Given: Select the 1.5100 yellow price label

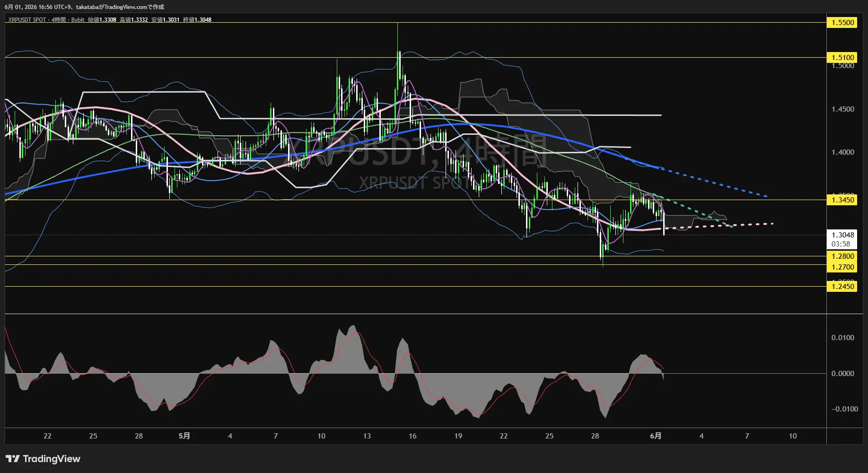Looking at the screenshot, I should [842, 58].
